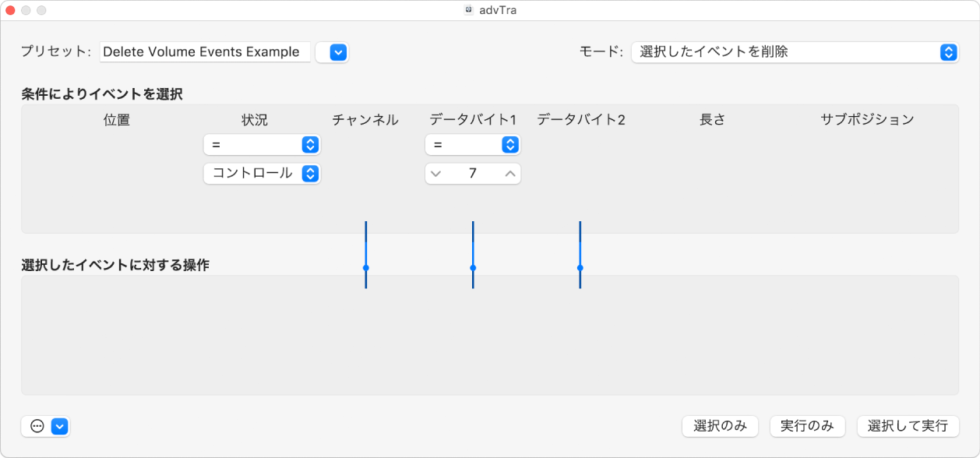Open the モード dropdown showing 選択したイベントを削除
This screenshot has height=458, width=980.
coord(795,52)
